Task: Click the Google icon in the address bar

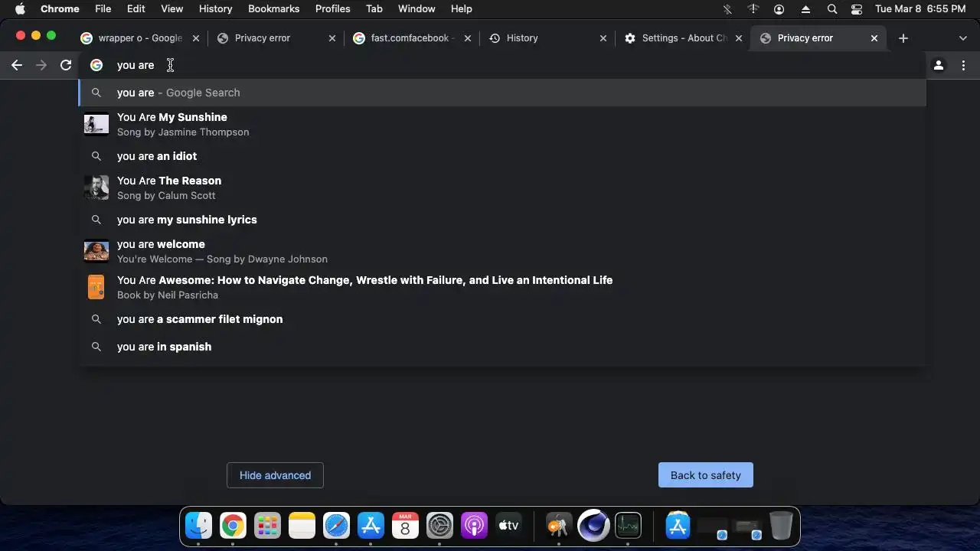Action: (x=96, y=65)
